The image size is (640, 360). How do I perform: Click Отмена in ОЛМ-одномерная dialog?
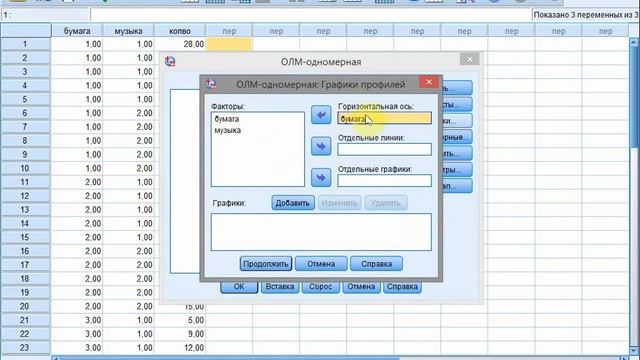pyautogui.click(x=361, y=287)
